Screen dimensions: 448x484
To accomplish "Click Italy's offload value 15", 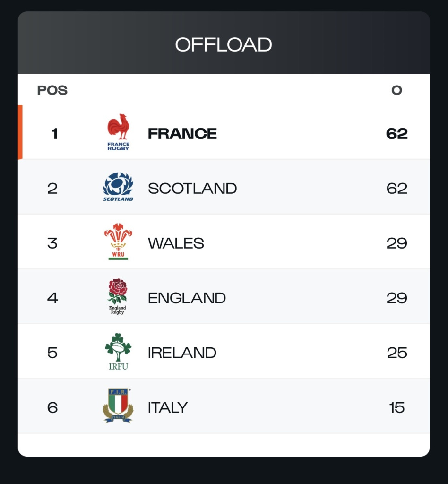I will 396,407.
